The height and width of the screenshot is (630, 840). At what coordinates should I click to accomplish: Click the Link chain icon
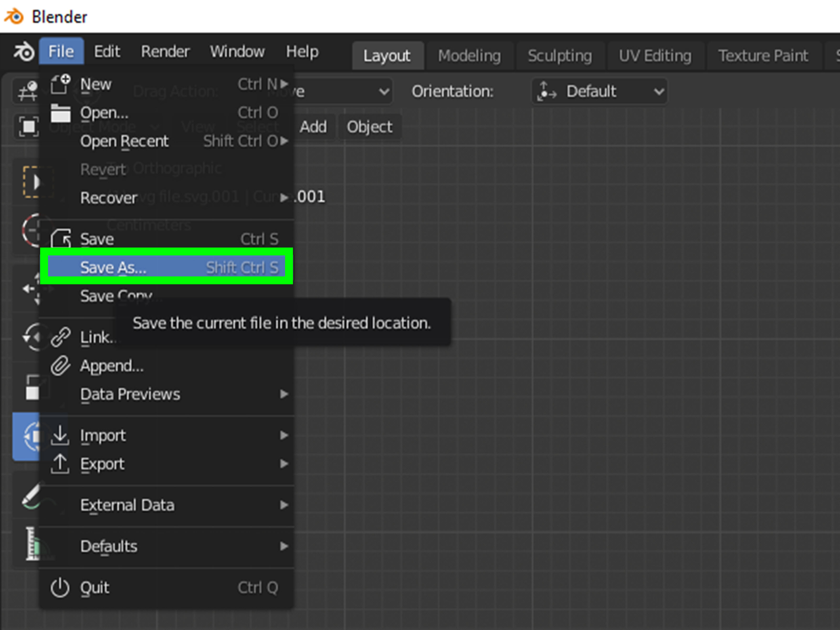(61, 337)
